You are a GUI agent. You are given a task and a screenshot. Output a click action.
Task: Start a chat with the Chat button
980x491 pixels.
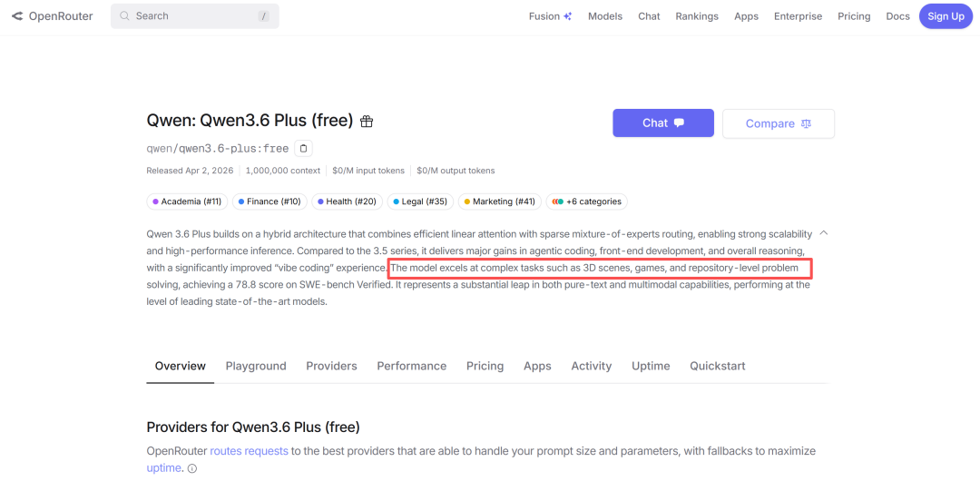(662, 123)
